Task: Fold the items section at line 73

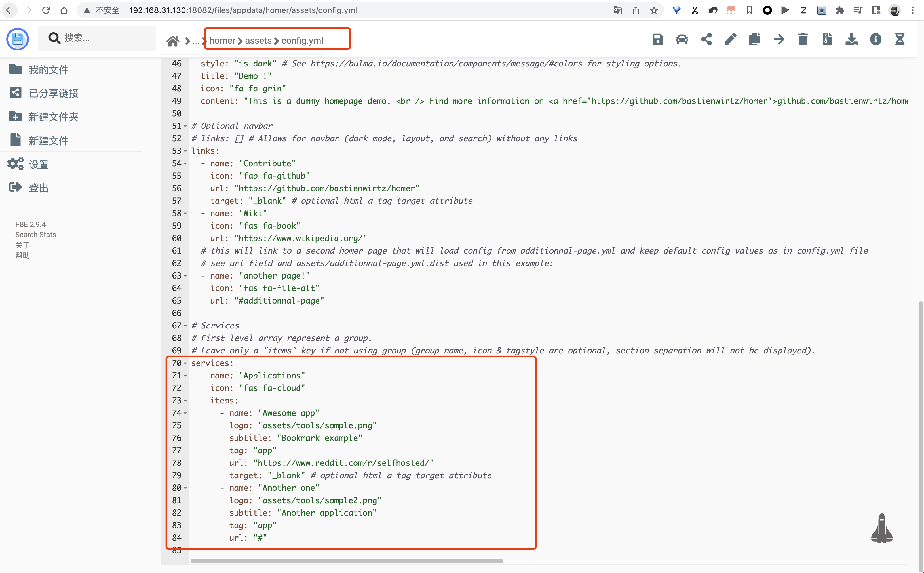Action: (185, 401)
